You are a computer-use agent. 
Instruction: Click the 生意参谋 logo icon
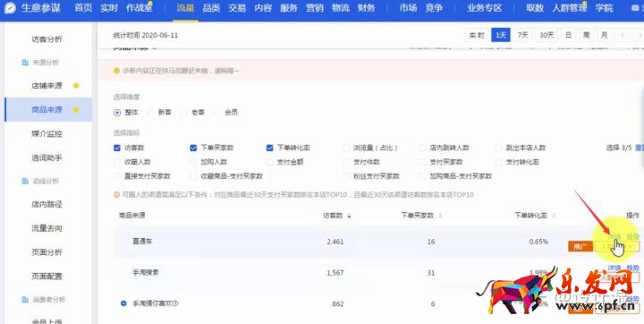[10, 8]
